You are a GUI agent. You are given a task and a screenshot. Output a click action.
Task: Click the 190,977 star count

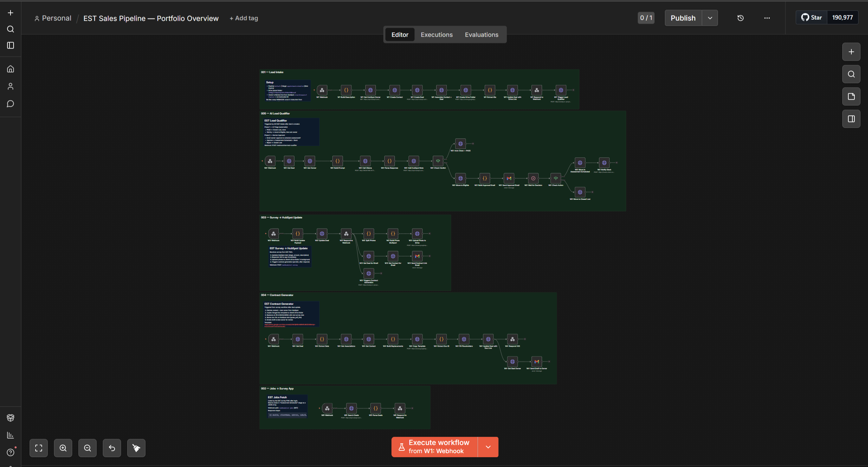point(843,17)
